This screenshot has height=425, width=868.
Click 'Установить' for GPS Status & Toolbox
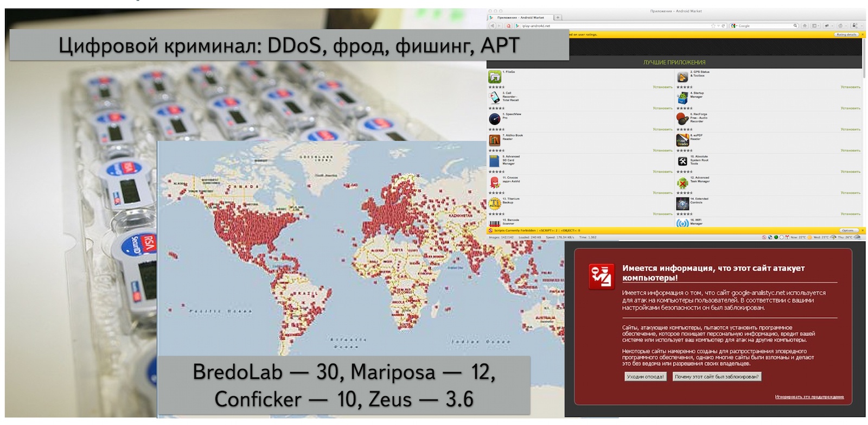click(850, 87)
